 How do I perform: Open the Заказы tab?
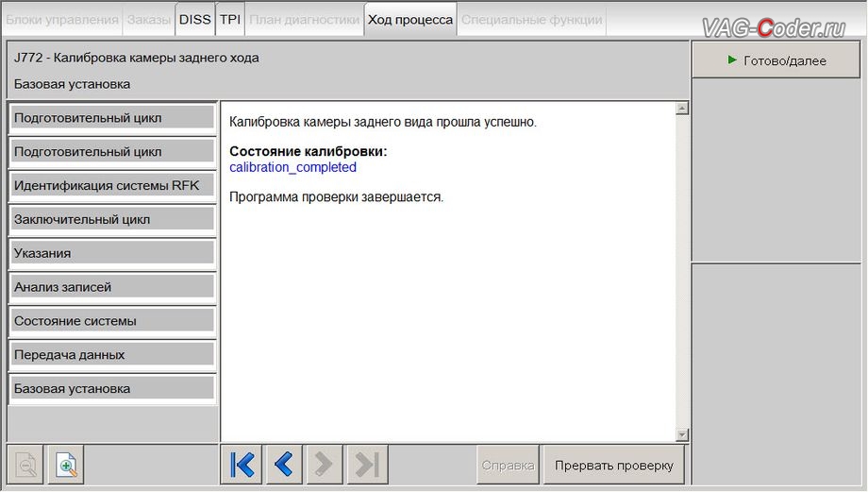149,20
